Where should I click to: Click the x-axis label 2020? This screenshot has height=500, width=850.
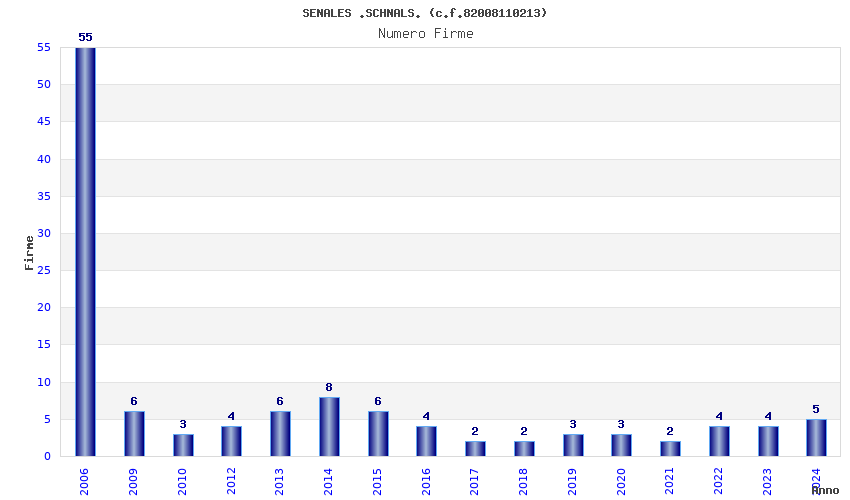click(621, 482)
